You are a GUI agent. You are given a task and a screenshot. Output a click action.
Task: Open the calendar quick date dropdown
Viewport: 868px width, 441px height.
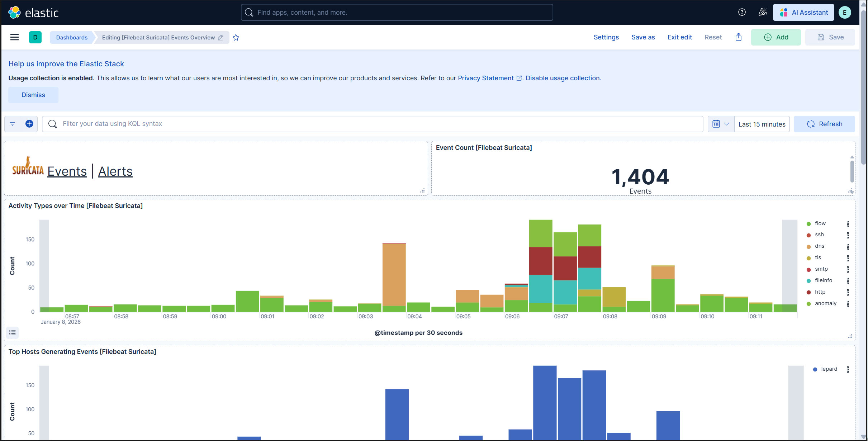coord(721,124)
